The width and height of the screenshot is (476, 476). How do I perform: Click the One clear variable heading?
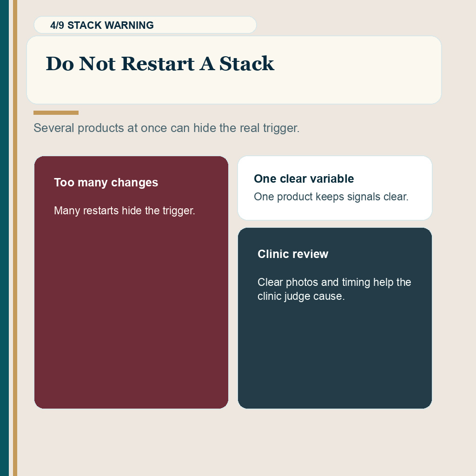click(x=304, y=178)
